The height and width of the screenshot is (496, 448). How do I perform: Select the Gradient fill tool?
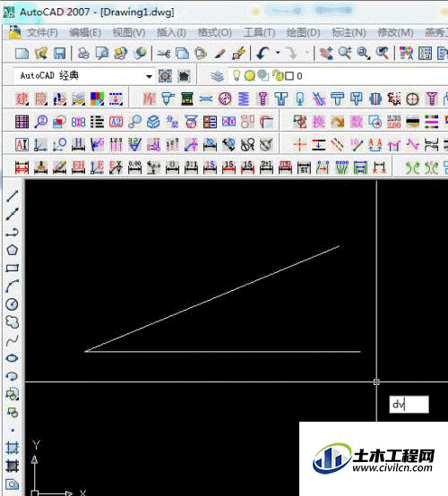point(12,466)
